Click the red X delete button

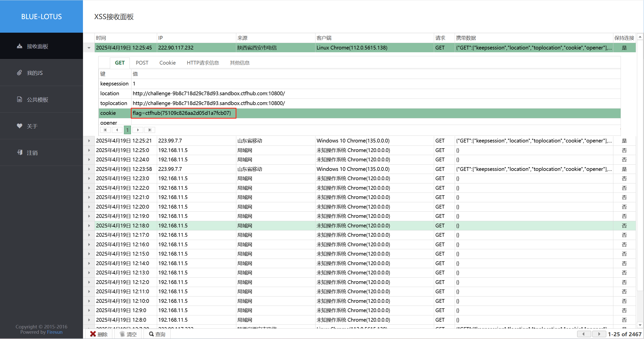(x=99, y=334)
